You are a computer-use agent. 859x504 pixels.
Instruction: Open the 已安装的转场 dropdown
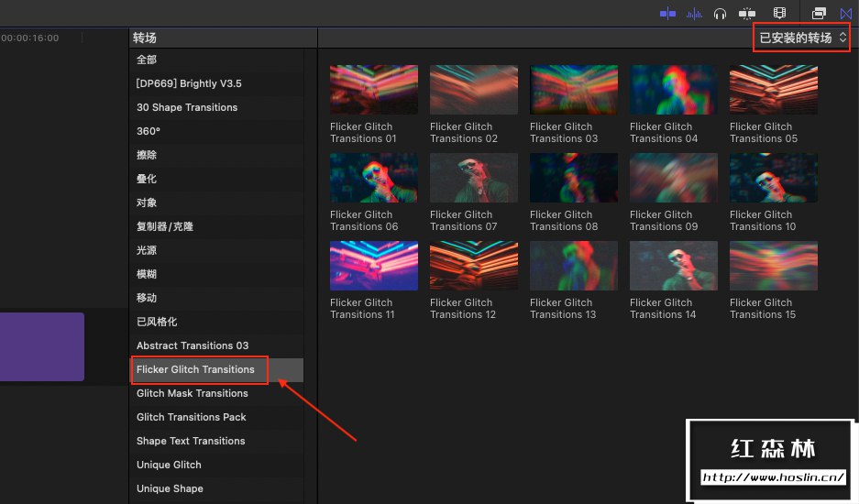click(x=802, y=38)
